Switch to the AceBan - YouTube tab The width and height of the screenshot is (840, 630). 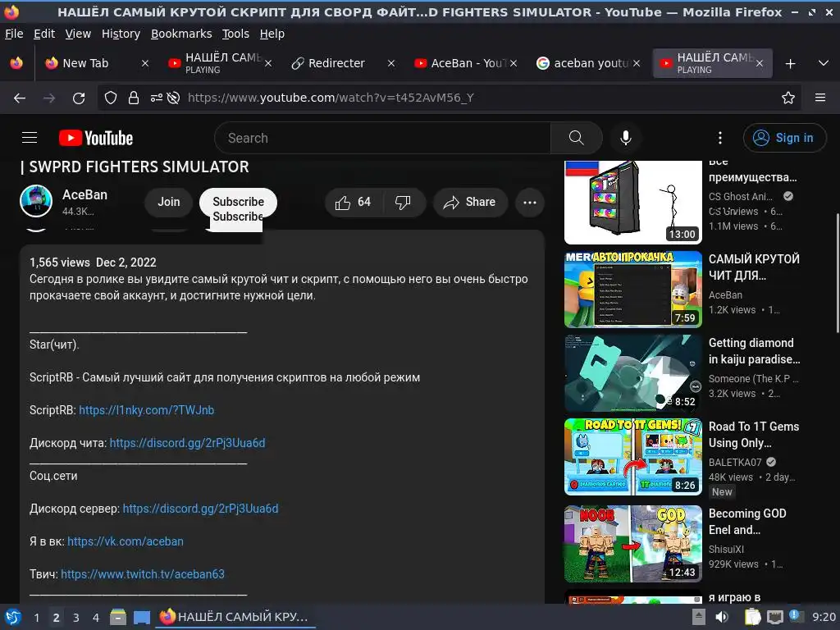pos(465,63)
